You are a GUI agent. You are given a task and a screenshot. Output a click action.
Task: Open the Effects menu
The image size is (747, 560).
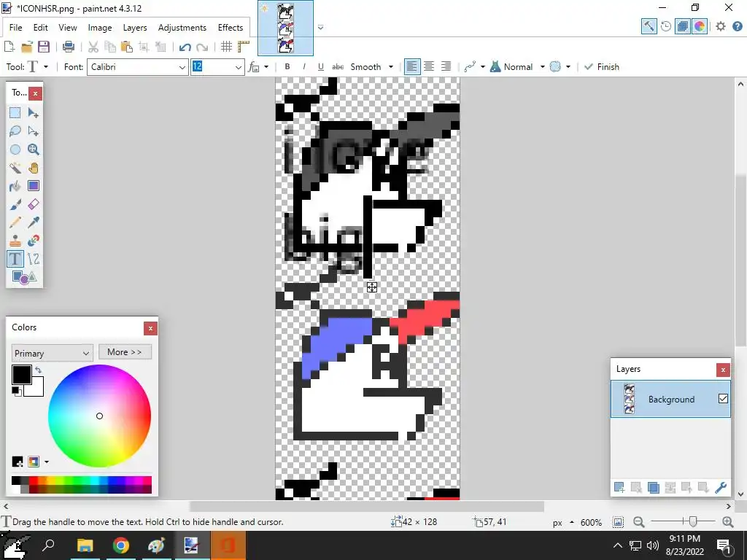(x=230, y=28)
